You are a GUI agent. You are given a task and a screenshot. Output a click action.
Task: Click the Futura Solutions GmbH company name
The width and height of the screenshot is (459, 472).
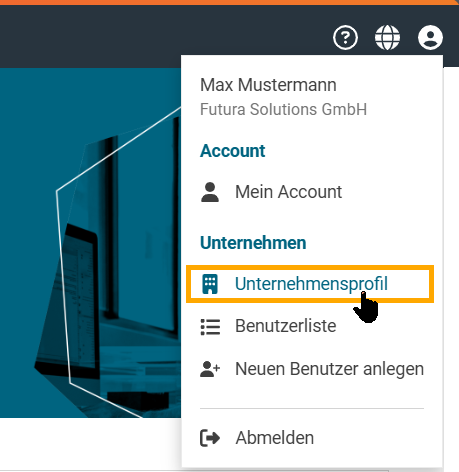tap(283, 109)
